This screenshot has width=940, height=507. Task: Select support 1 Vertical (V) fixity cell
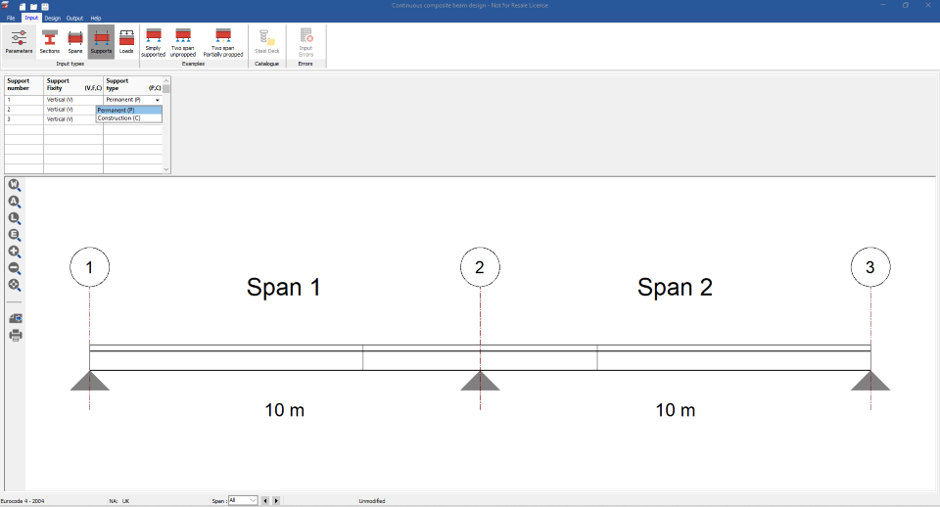coord(73,100)
